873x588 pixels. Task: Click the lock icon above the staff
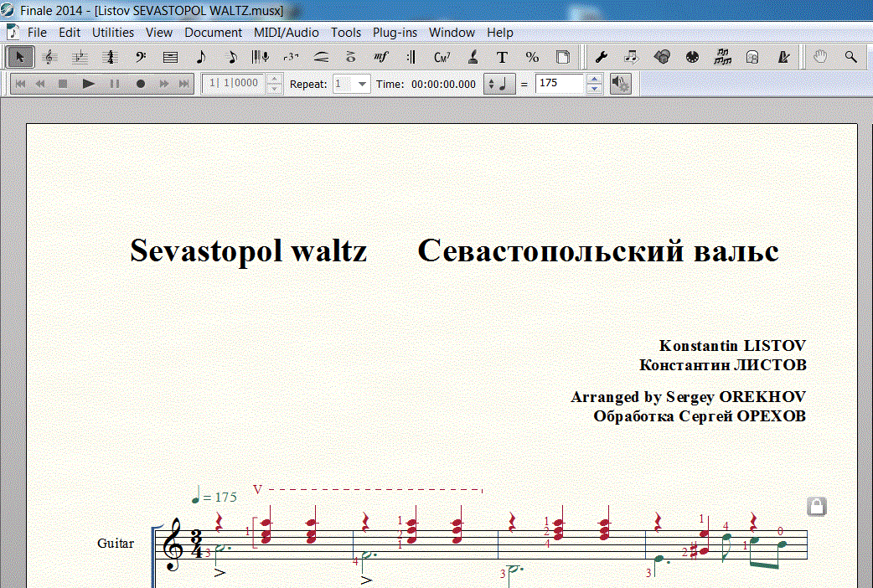[x=817, y=507]
